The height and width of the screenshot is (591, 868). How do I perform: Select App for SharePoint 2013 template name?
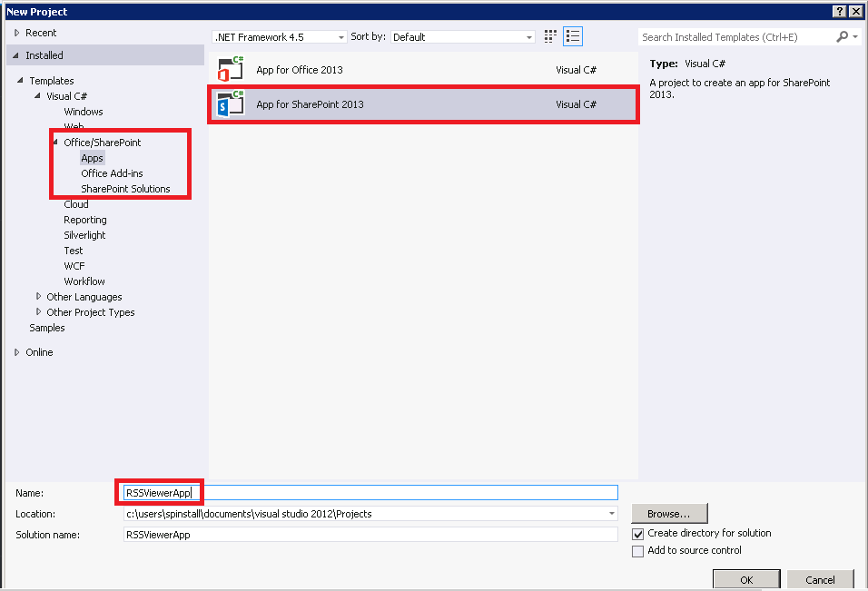tap(310, 104)
